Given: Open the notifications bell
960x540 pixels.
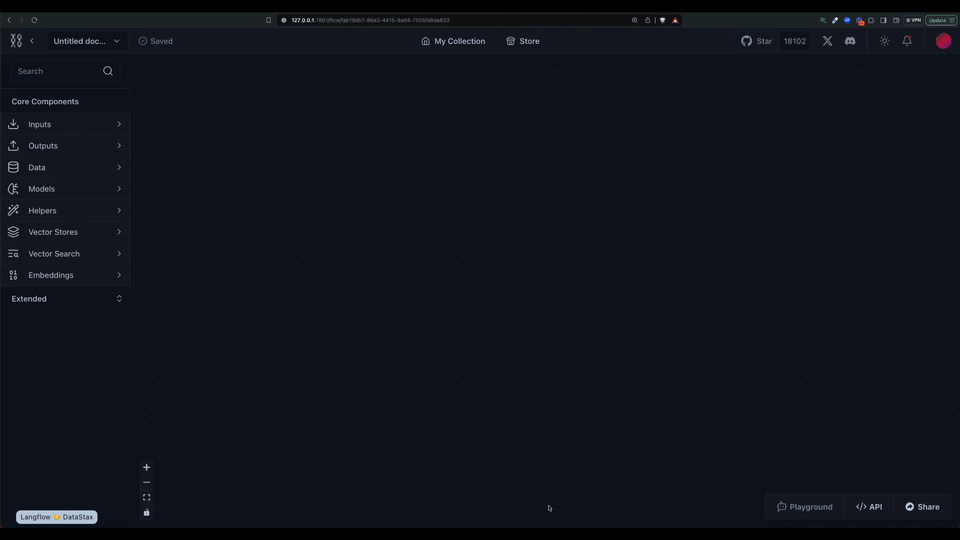Looking at the screenshot, I should coord(907,41).
